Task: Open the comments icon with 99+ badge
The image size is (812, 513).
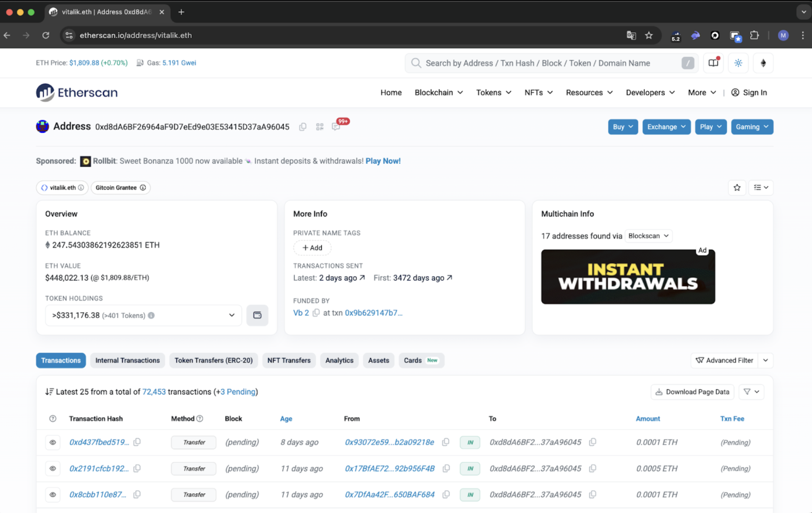Action: (336, 127)
